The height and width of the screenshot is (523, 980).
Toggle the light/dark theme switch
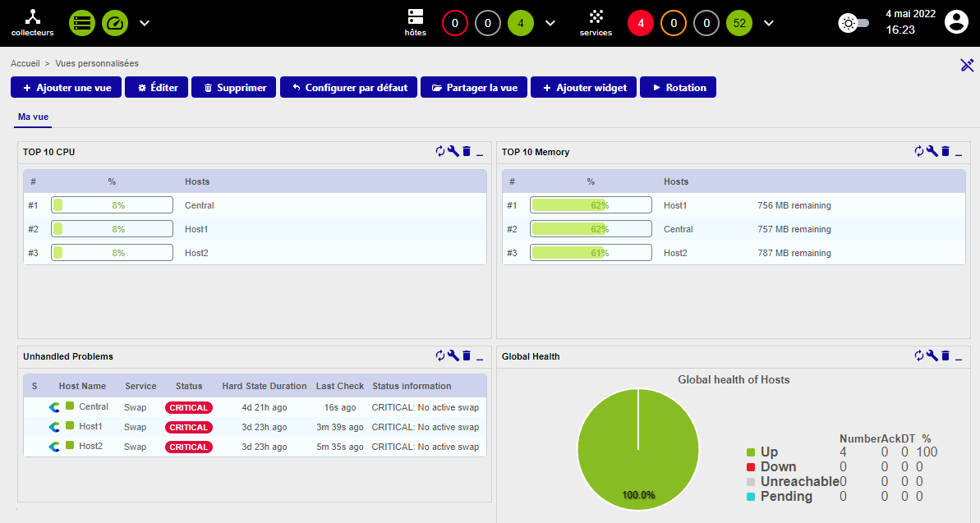[853, 23]
